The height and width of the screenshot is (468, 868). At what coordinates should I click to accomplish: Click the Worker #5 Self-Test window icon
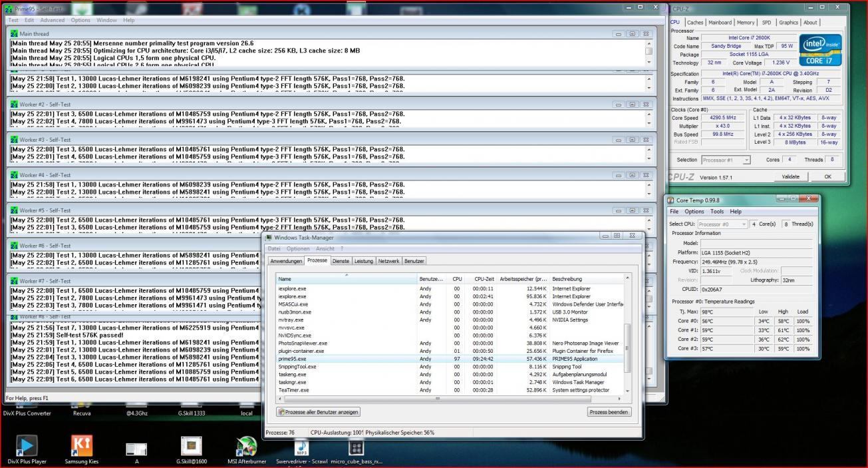pos(14,210)
